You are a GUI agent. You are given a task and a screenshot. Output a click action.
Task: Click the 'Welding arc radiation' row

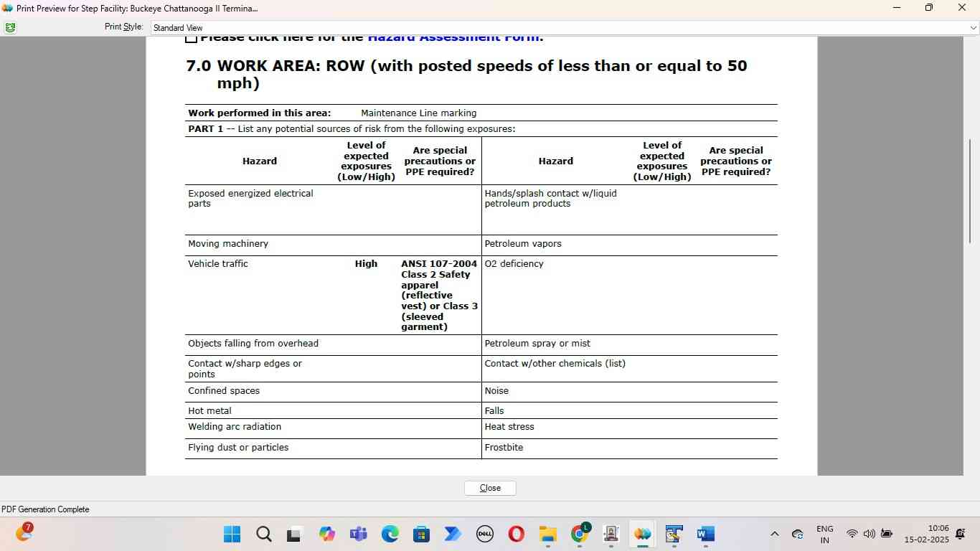click(x=235, y=427)
